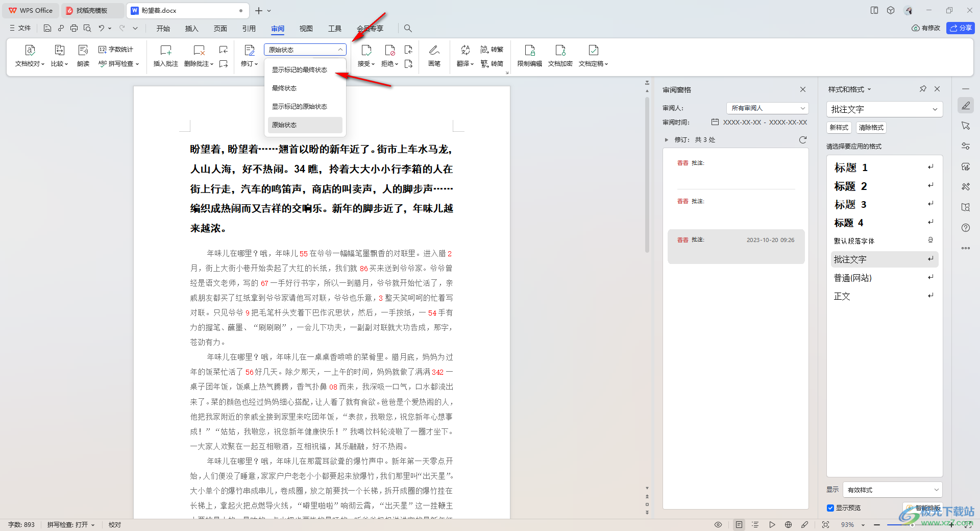Viewport: 980px width, 531px height.
Task: Go to previous comment icon
Action: point(224,50)
